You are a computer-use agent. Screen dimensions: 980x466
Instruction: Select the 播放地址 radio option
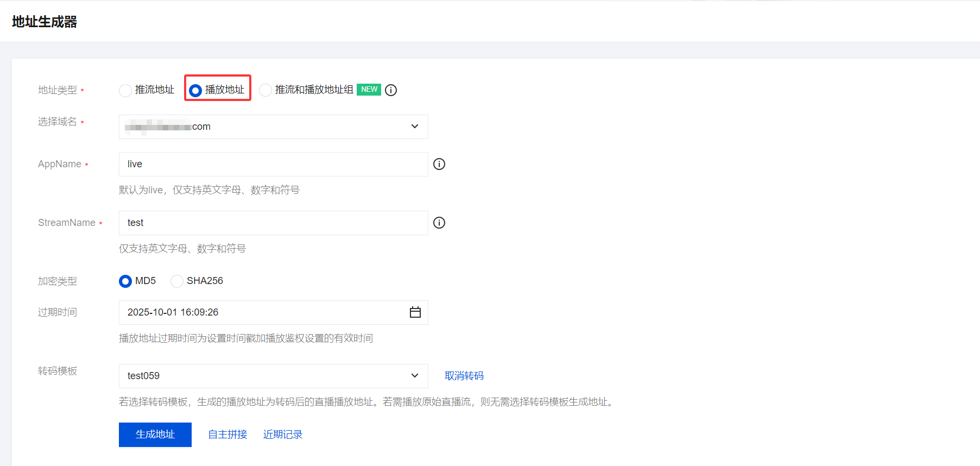pyautogui.click(x=195, y=90)
